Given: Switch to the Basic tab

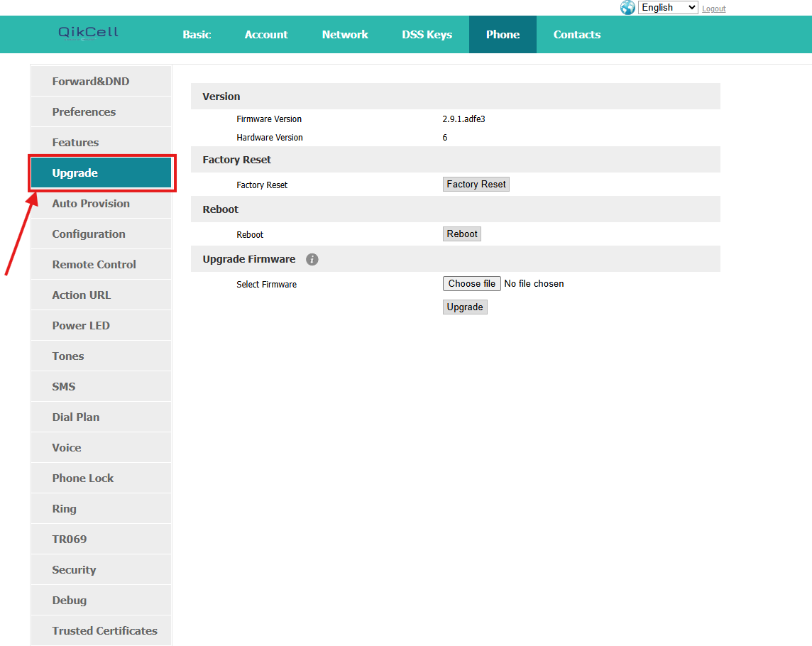Looking at the screenshot, I should pos(197,34).
